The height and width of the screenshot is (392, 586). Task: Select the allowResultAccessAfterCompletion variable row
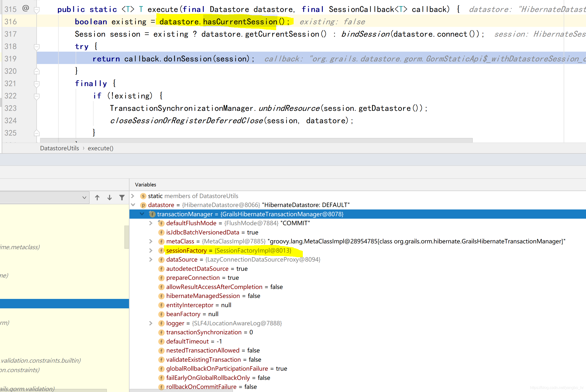[x=358, y=287]
